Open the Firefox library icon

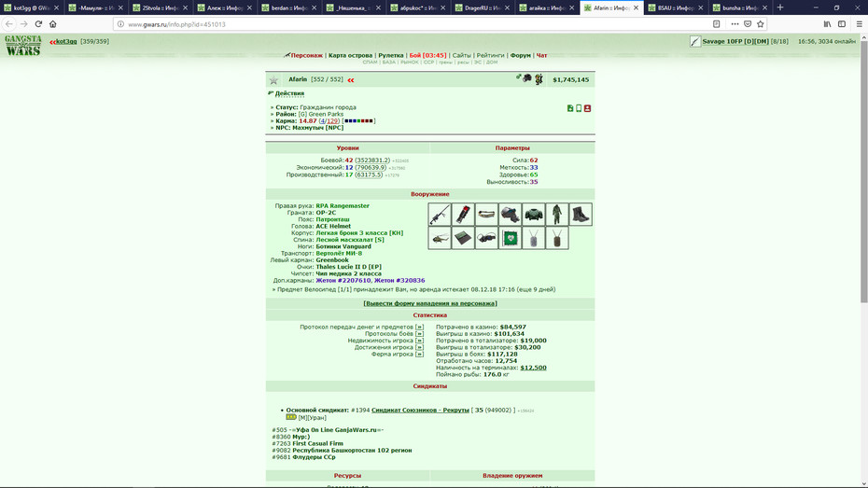[827, 23]
